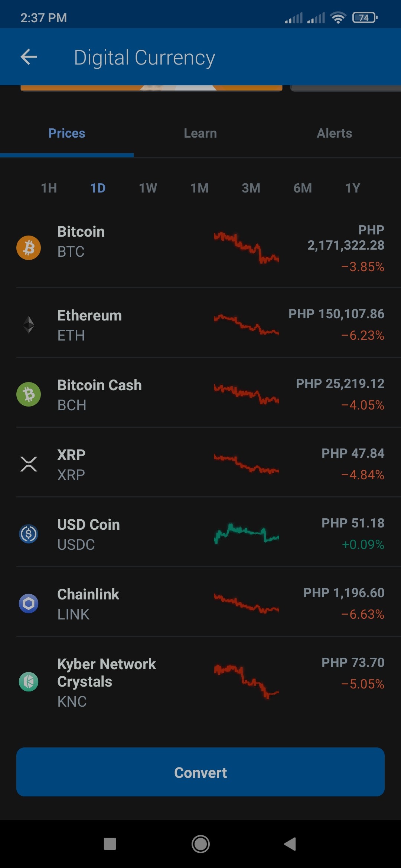
Task: Select the 1Y time range
Action: click(x=353, y=188)
